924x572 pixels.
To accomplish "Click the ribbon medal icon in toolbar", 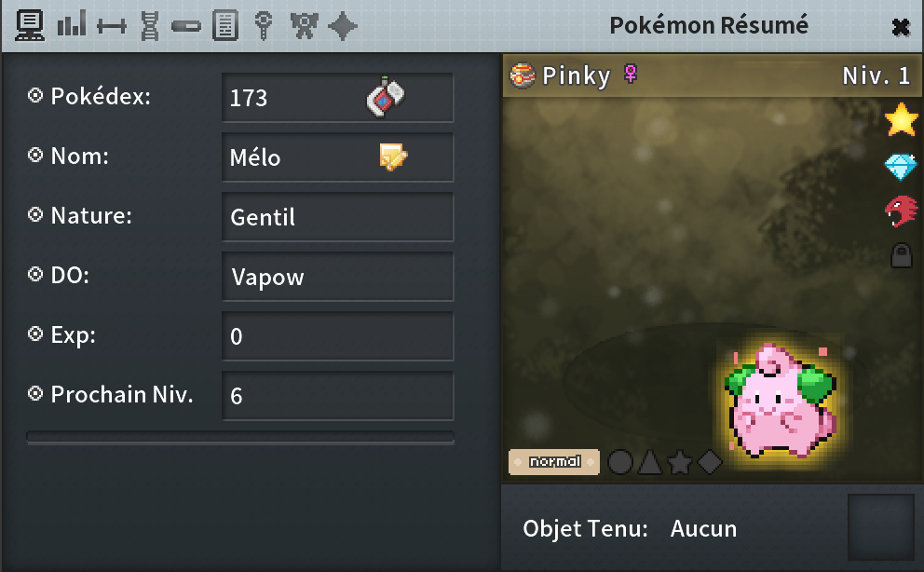I will point(305,26).
